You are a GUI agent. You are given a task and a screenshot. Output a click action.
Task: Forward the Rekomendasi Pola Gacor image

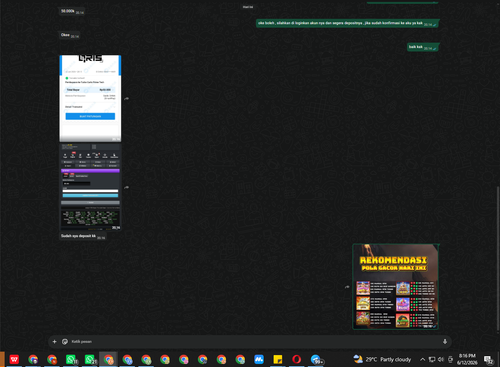[347, 287]
